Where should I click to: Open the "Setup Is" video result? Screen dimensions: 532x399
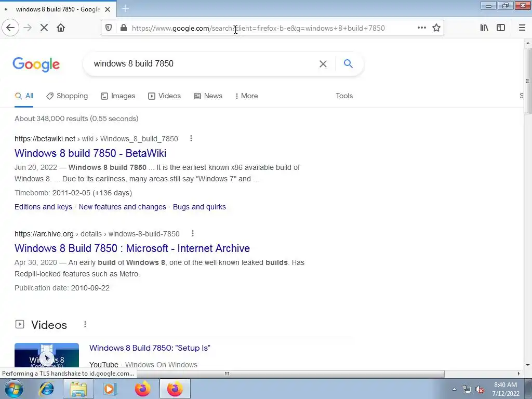150,348
